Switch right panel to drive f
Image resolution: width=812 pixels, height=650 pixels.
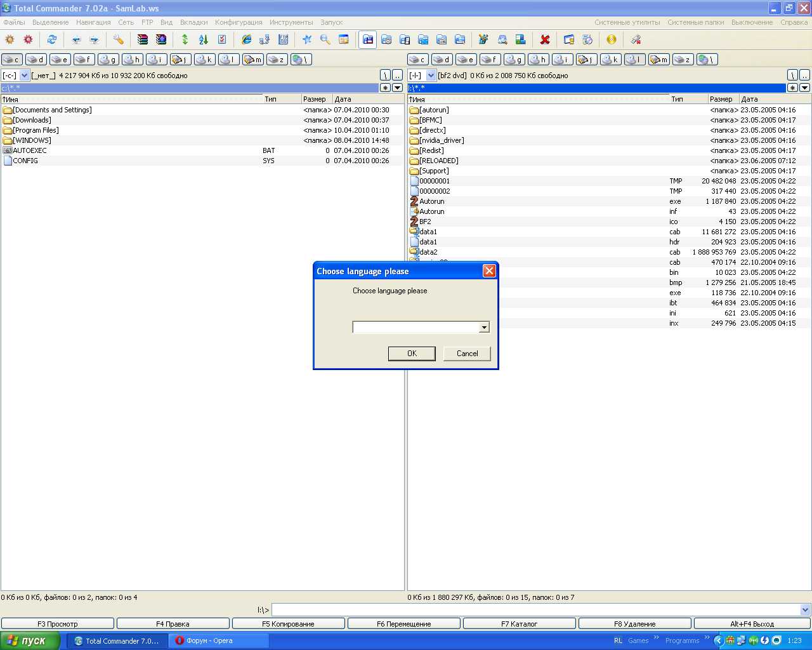[490, 59]
